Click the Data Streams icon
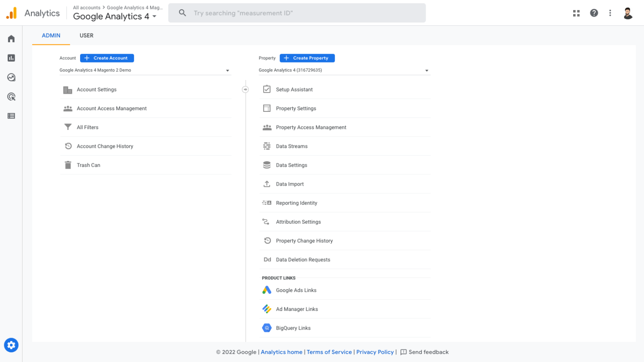 (267, 146)
